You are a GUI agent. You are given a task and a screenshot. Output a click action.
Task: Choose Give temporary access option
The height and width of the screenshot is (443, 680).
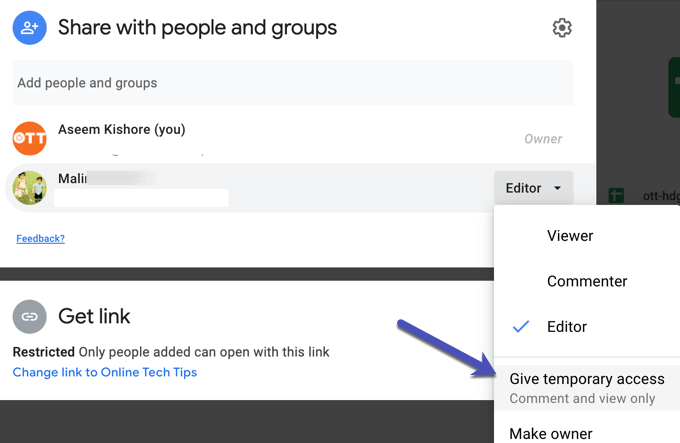586,379
